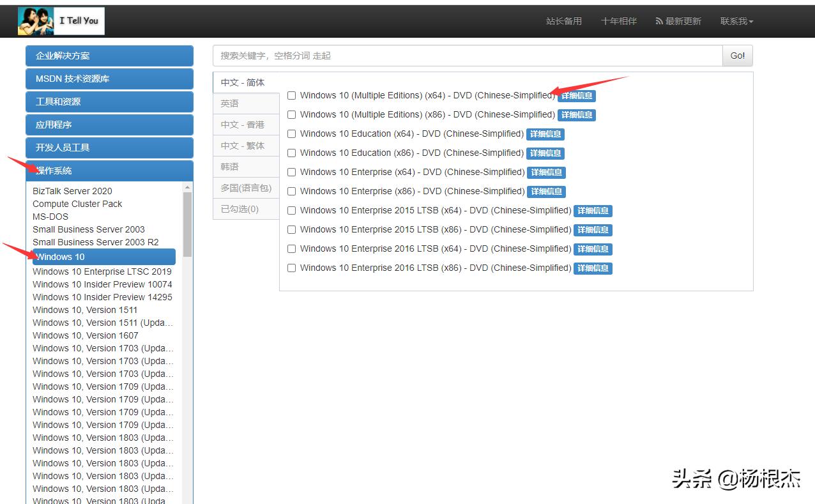
Task: Open the 十年相伴 menu item
Action: (619, 20)
